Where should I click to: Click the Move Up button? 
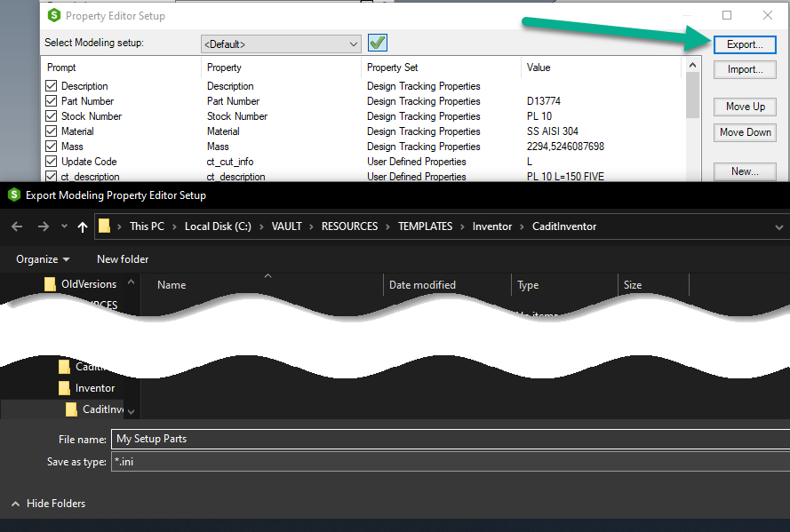point(745,107)
